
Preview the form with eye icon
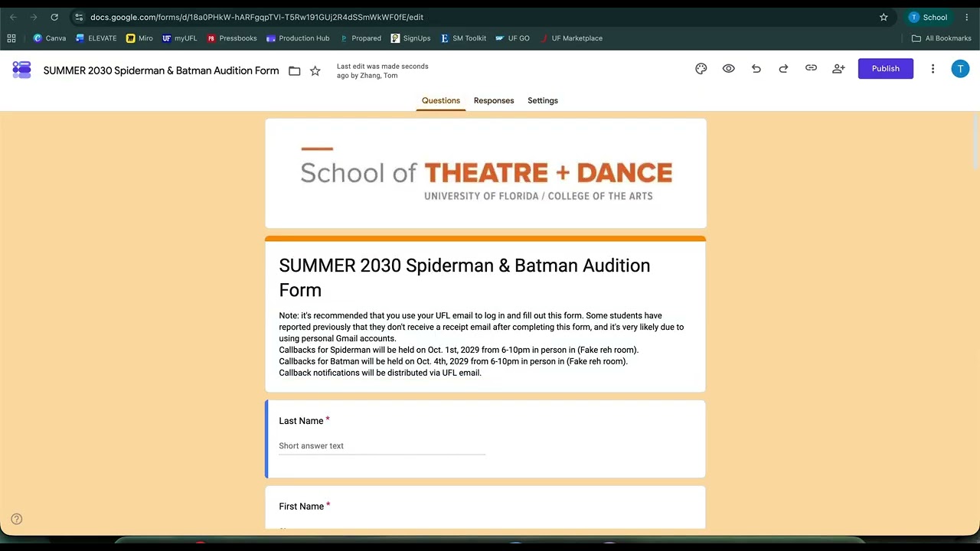click(728, 69)
